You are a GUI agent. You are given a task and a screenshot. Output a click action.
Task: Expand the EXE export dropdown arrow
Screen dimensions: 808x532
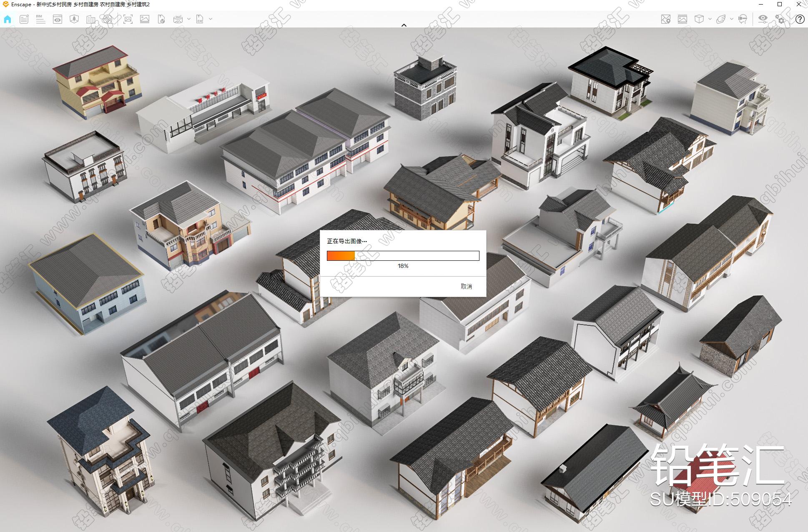pyautogui.click(x=211, y=19)
